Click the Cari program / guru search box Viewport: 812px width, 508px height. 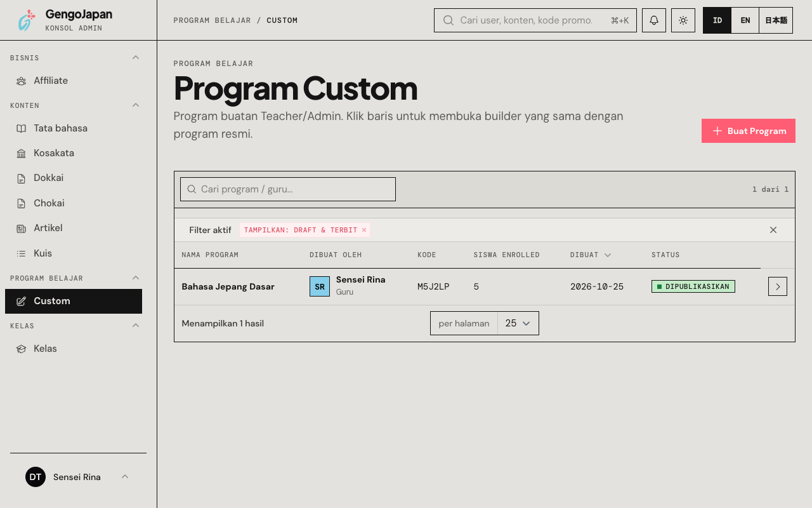coord(288,189)
